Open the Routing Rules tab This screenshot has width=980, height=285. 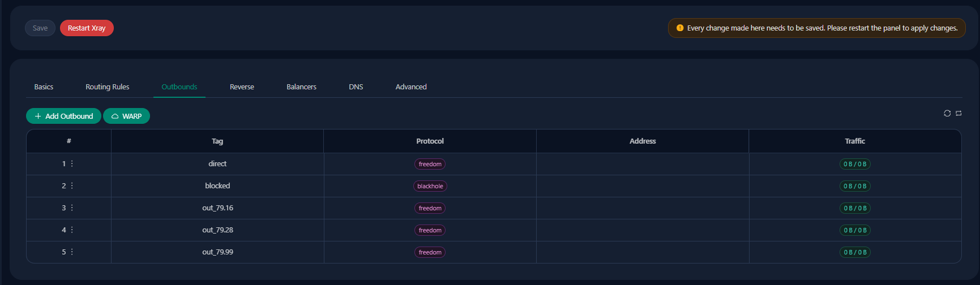[108, 87]
